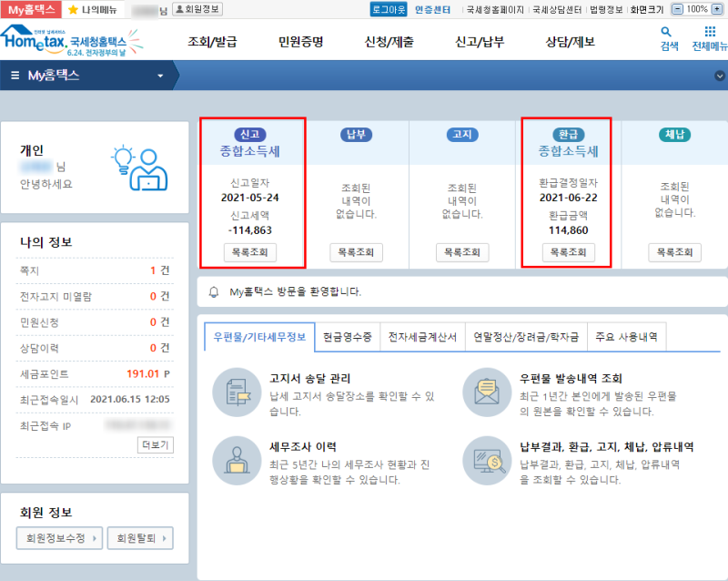Open the 전체메뉴 grid icon

tap(710, 32)
